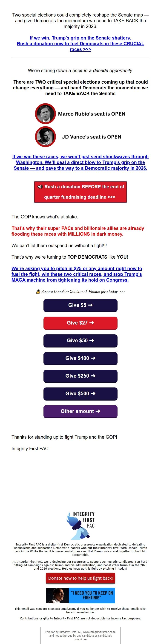The height and width of the screenshot is (644, 161).
Task: Open the Other amount donation option
Action: 80,411
